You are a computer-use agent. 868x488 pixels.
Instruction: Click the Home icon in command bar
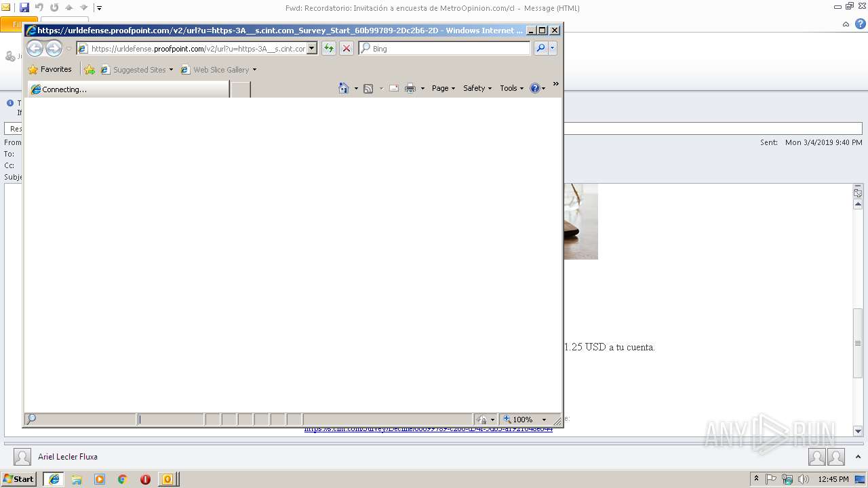click(x=344, y=88)
